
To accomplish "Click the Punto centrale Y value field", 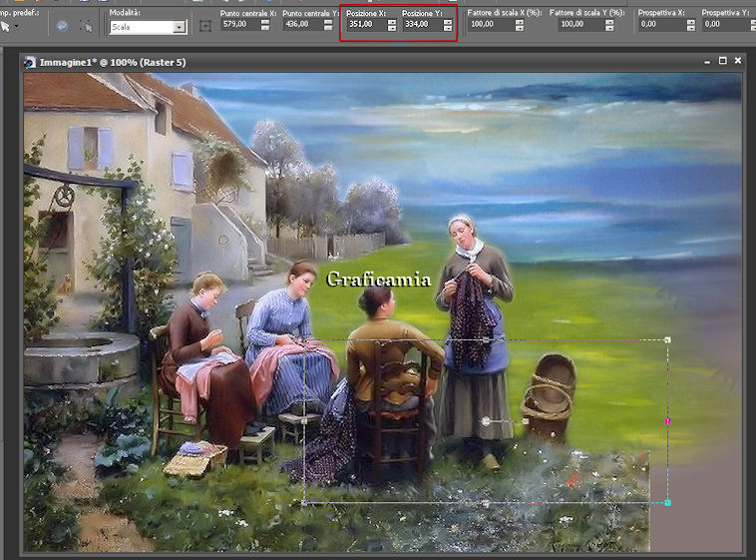I will coord(303,24).
